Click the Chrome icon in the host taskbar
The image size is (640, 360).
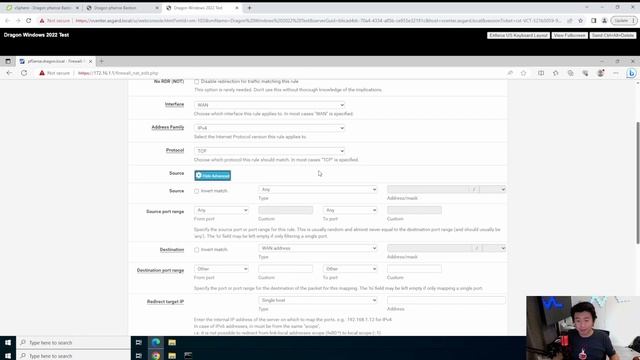(156, 356)
